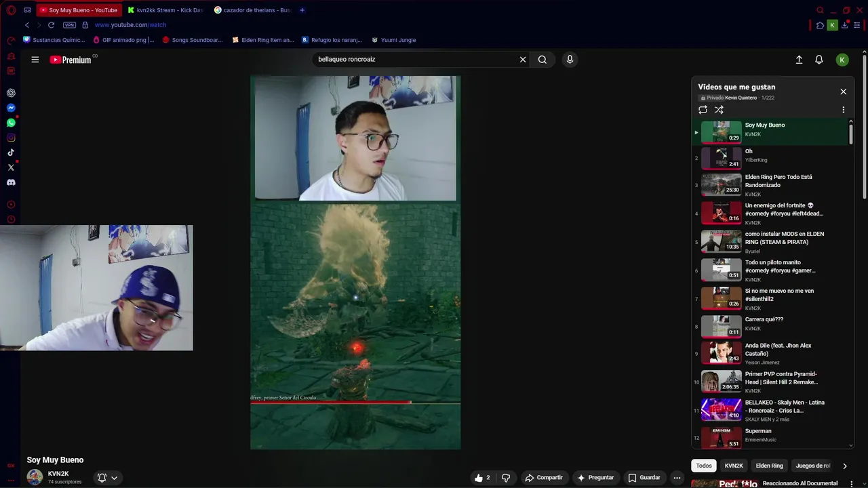Click the site security padlock icon
The image size is (868, 488).
coord(85,25)
